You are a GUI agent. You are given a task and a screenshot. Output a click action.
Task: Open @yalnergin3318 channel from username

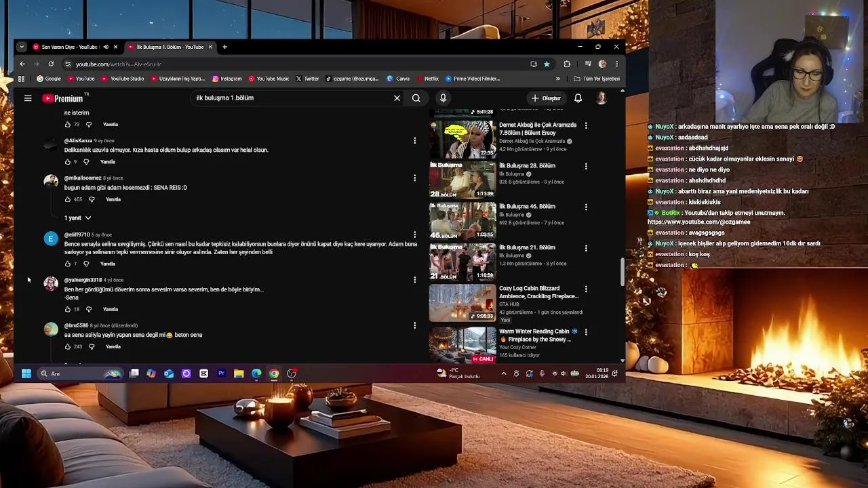point(83,280)
